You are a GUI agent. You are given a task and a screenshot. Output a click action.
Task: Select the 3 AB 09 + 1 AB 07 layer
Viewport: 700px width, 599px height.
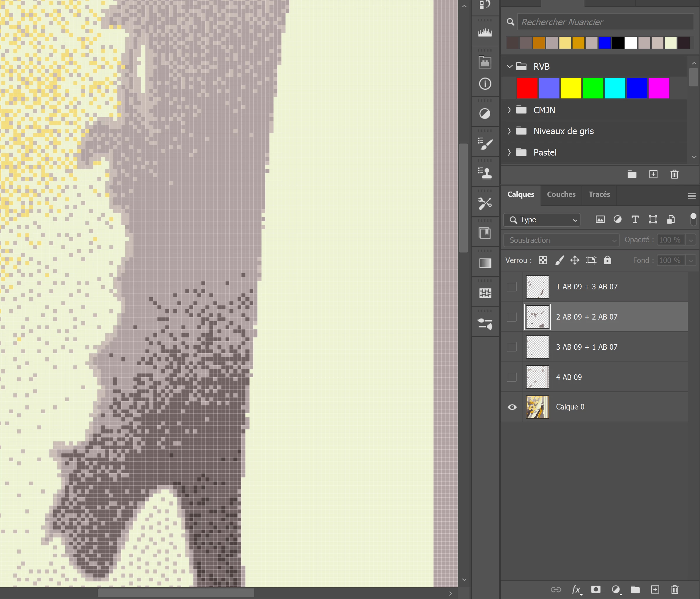[586, 347]
